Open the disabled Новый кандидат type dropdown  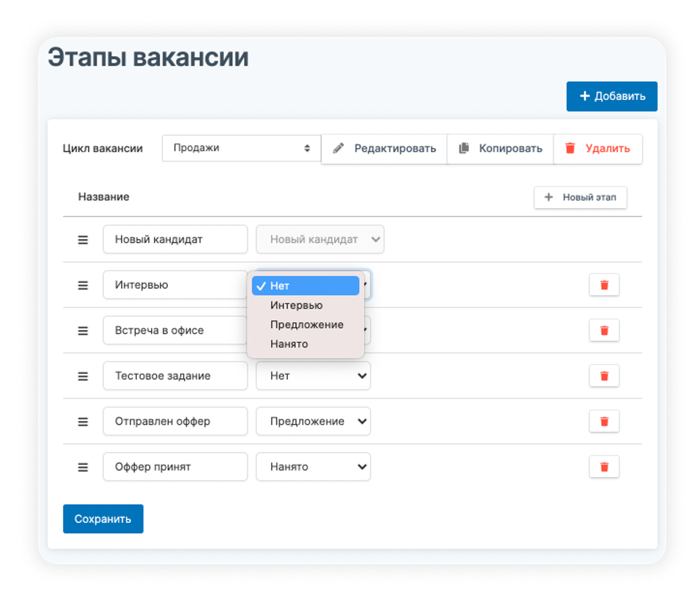320,239
